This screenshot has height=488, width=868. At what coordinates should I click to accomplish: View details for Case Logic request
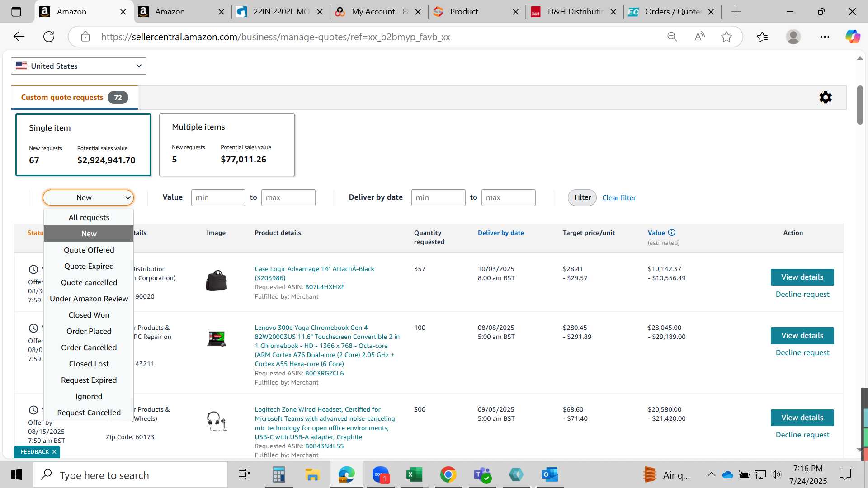point(802,277)
